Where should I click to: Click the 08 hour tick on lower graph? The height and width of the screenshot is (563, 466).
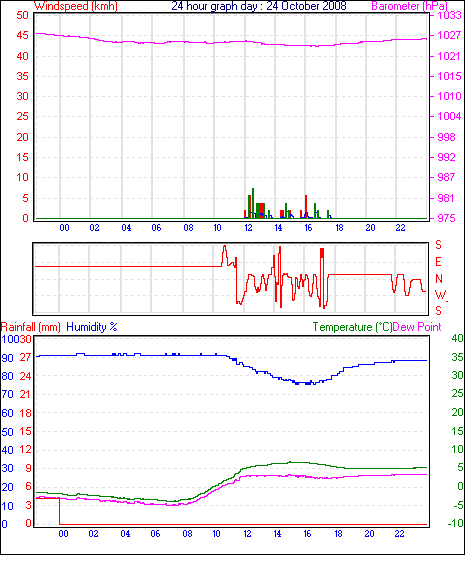187,534
